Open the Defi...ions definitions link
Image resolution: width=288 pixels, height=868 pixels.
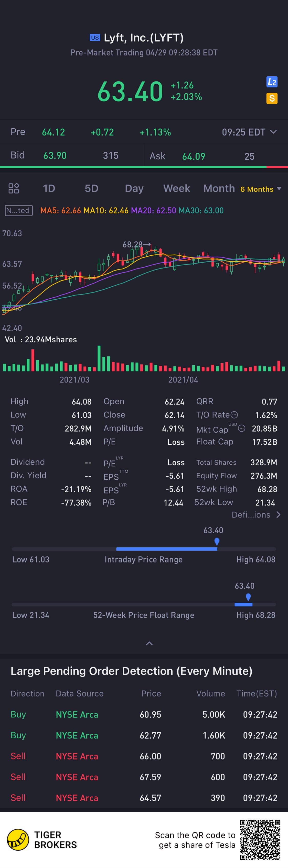(256, 515)
